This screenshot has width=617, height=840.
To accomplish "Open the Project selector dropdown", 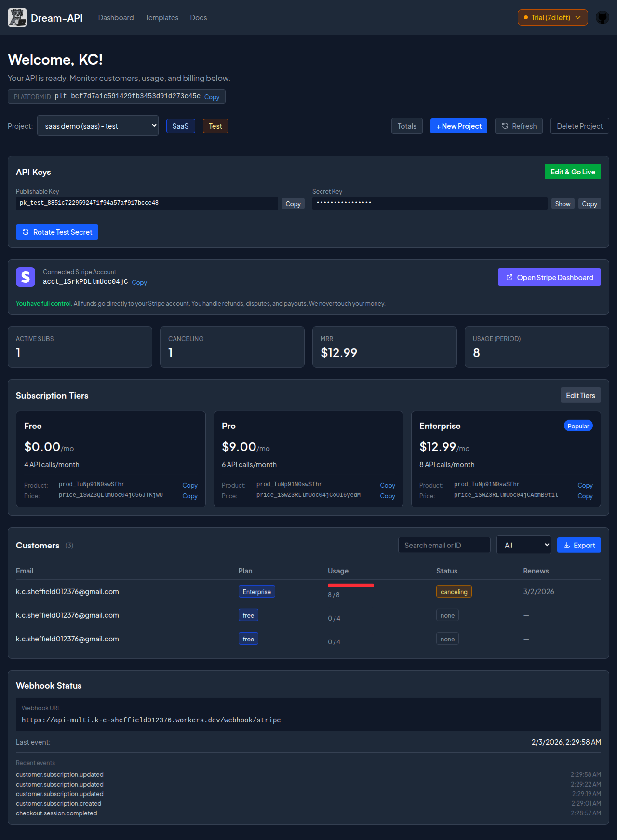I will click(98, 126).
